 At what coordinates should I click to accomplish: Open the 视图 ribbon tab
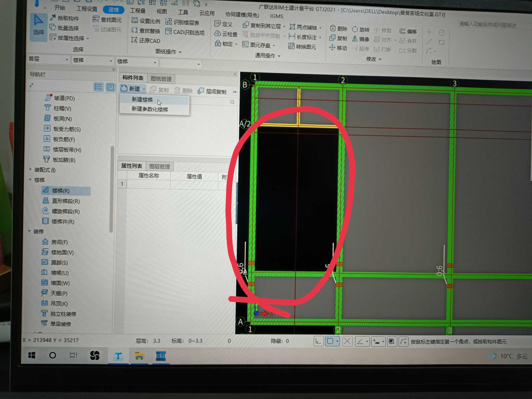[x=162, y=11]
